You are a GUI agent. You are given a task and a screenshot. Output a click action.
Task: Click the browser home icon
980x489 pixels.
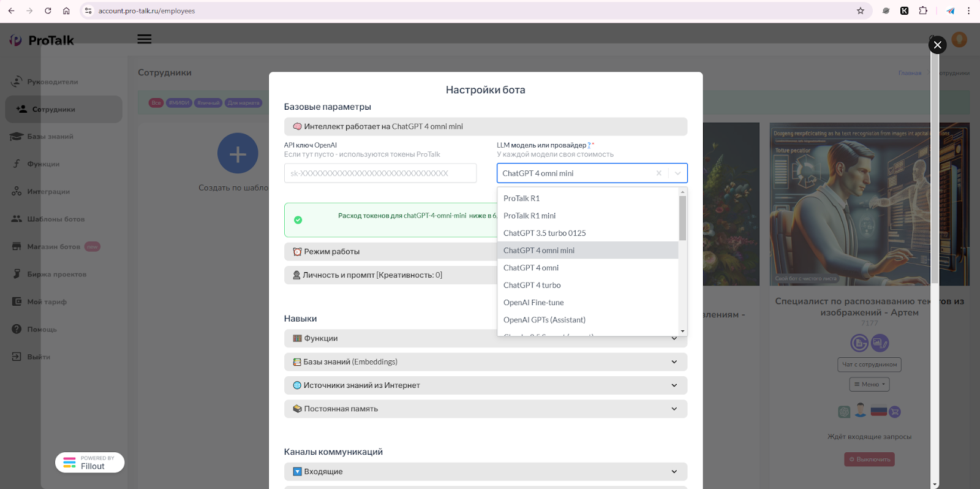(x=66, y=11)
